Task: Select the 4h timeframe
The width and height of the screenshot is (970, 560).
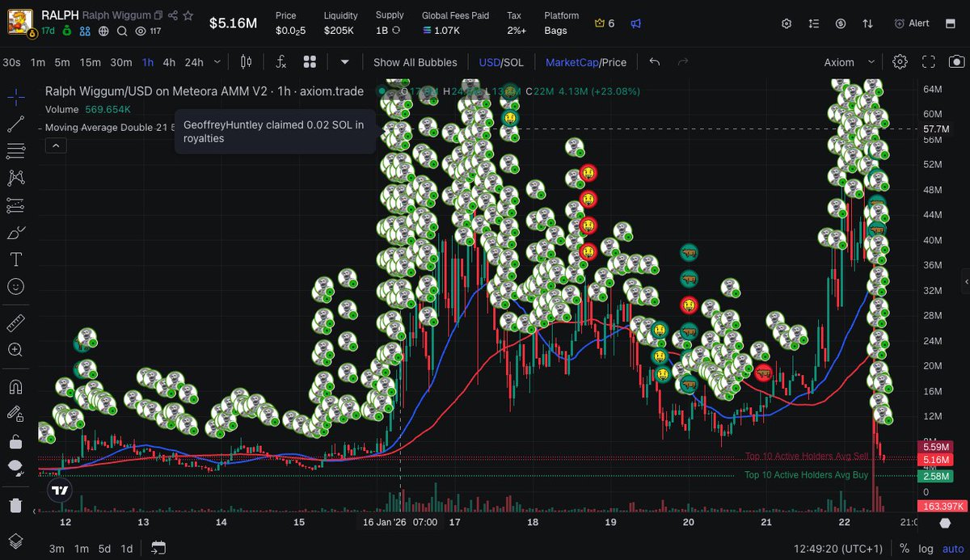Action: (x=169, y=62)
